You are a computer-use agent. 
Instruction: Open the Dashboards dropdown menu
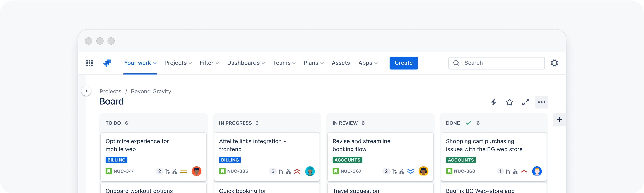(x=246, y=63)
